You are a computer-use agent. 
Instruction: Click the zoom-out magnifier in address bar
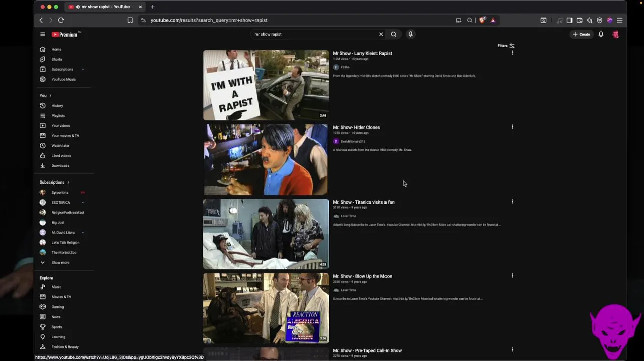(470, 20)
